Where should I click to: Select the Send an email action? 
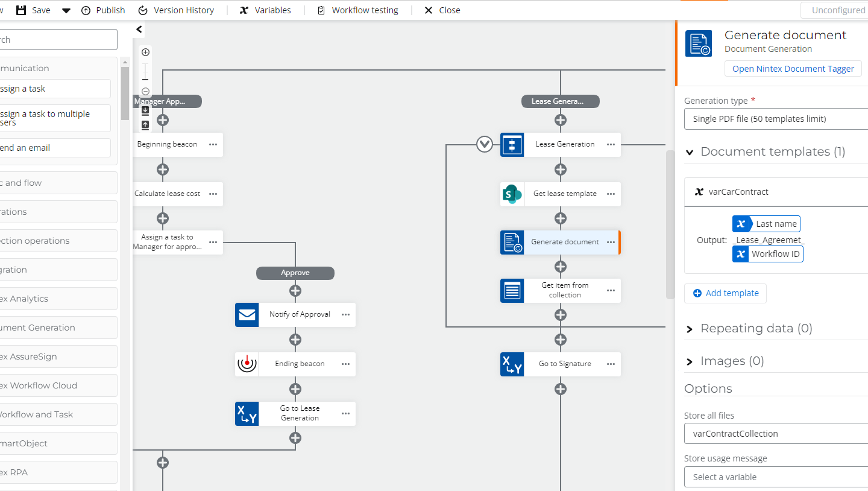[x=55, y=148]
